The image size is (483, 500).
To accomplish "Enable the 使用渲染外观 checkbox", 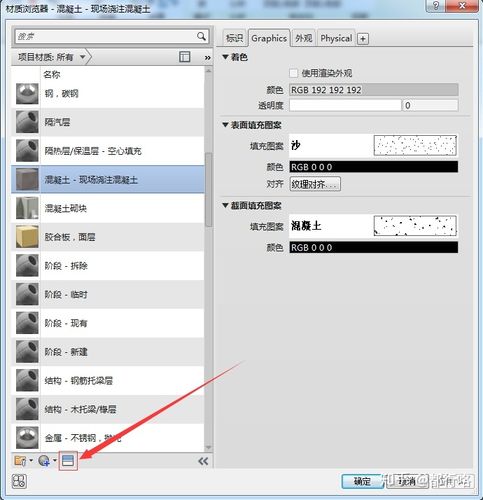I will click(x=293, y=73).
